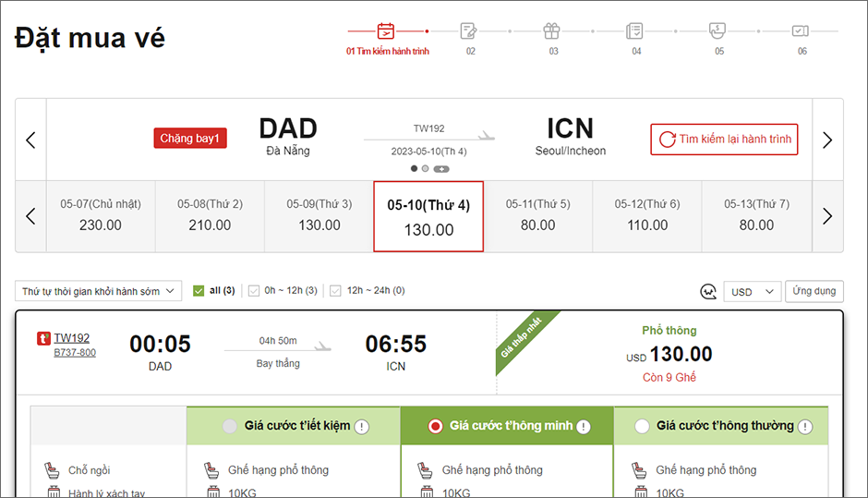868x498 pixels.
Task: Click the currency exchange icon beside USD
Action: pos(708,292)
